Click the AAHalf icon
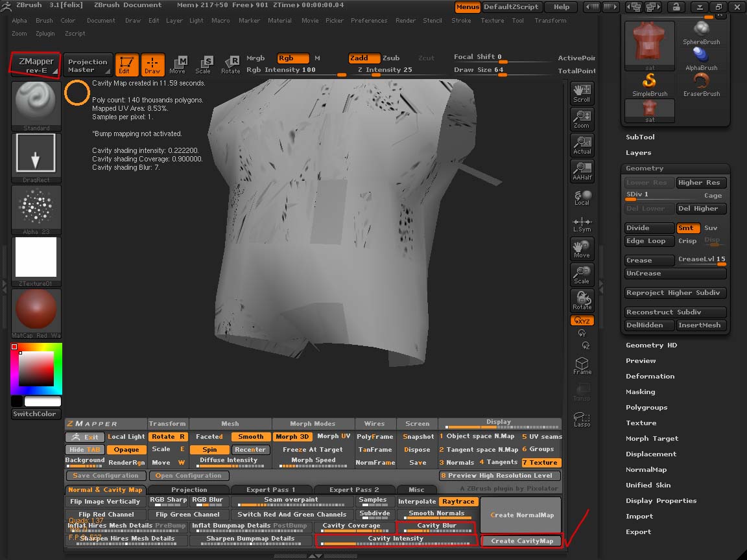Screen dimensions: 747x560 pyautogui.click(x=582, y=171)
